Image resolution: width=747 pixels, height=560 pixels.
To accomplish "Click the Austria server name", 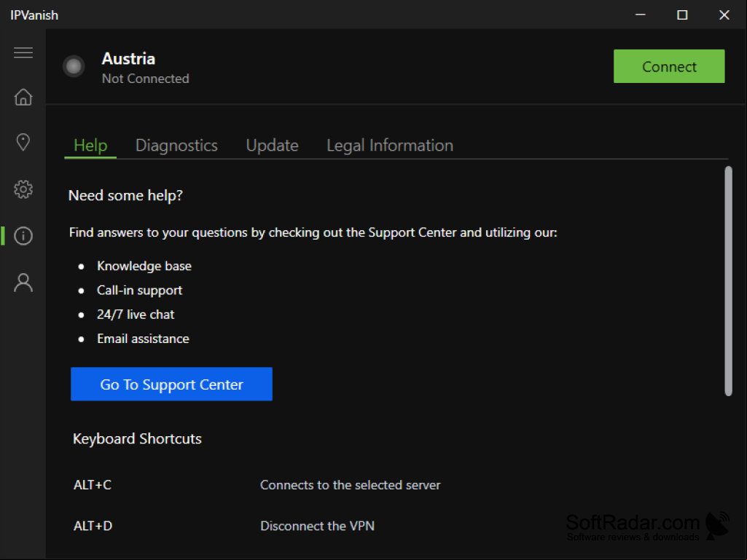I will (128, 58).
